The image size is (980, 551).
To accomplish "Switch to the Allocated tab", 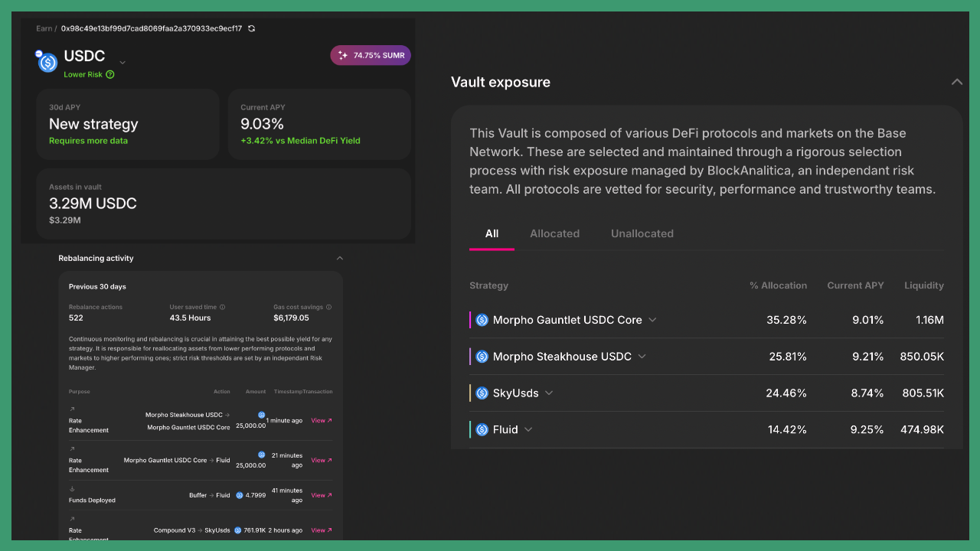I will (555, 233).
